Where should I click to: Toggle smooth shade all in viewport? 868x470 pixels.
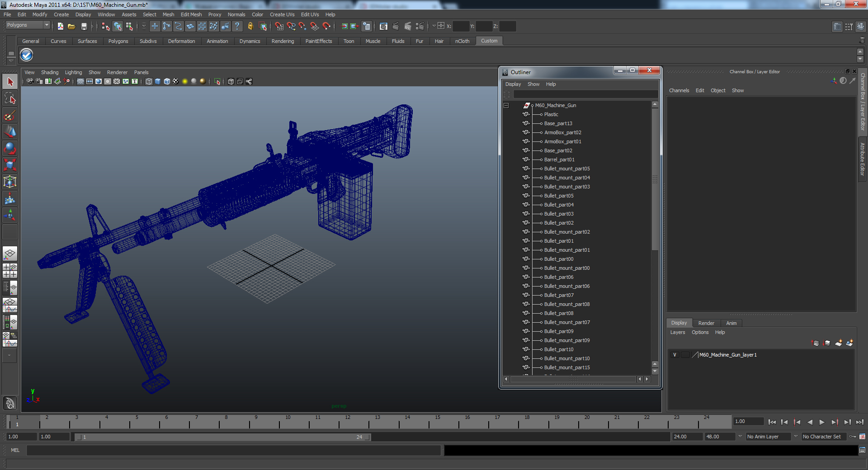(158, 81)
